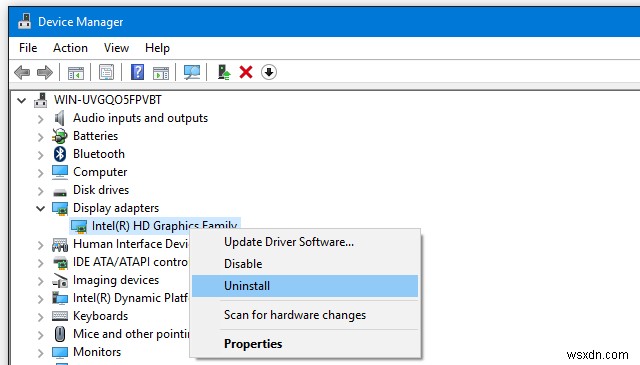This screenshot has width=640, height=365.
Task: Expand Mice and other pointing devices chevron
Action: tap(40, 335)
